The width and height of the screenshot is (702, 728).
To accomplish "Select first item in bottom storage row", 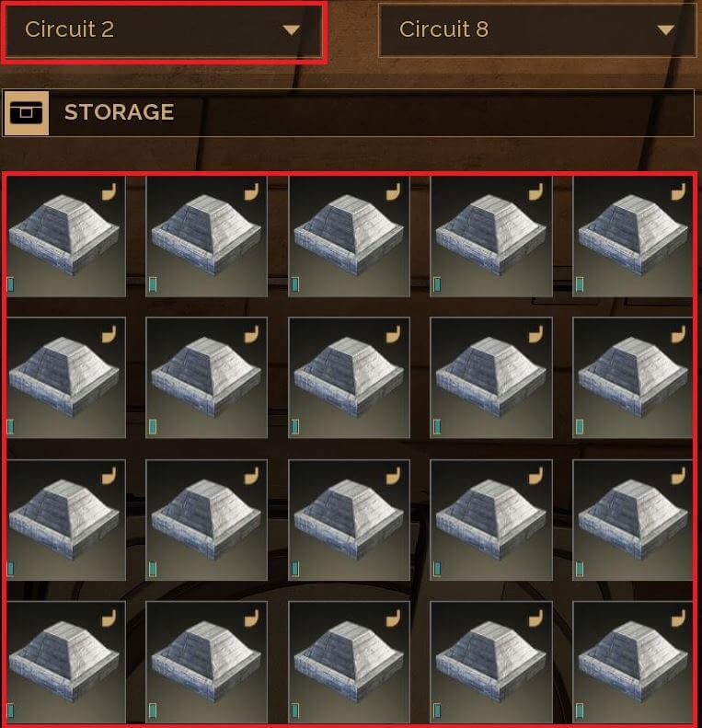I will [x=66, y=662].
